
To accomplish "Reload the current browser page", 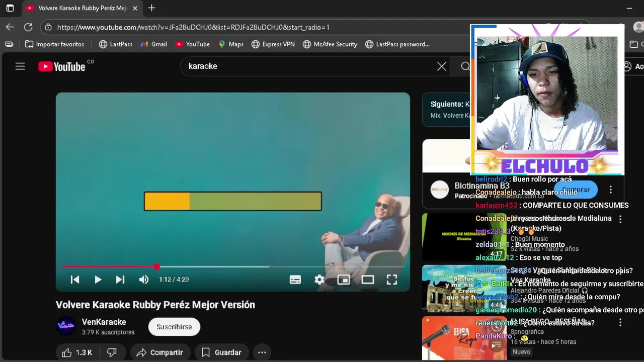I will [x=28, y=27].
